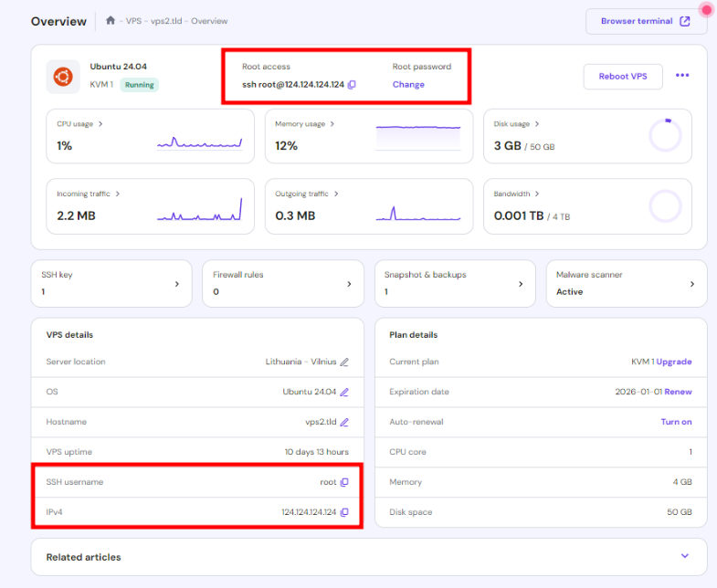Open Firewall rules settings
717x588 pixels.
tap(282, 283)
